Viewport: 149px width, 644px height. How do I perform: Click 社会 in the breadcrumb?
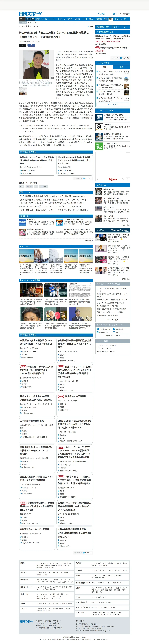28,26
